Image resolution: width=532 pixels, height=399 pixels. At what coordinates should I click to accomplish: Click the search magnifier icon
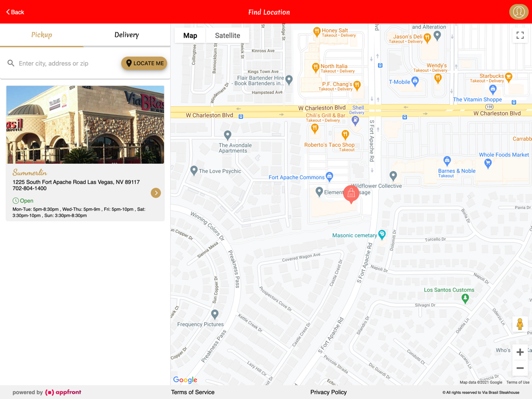click(x=11, y=63)
